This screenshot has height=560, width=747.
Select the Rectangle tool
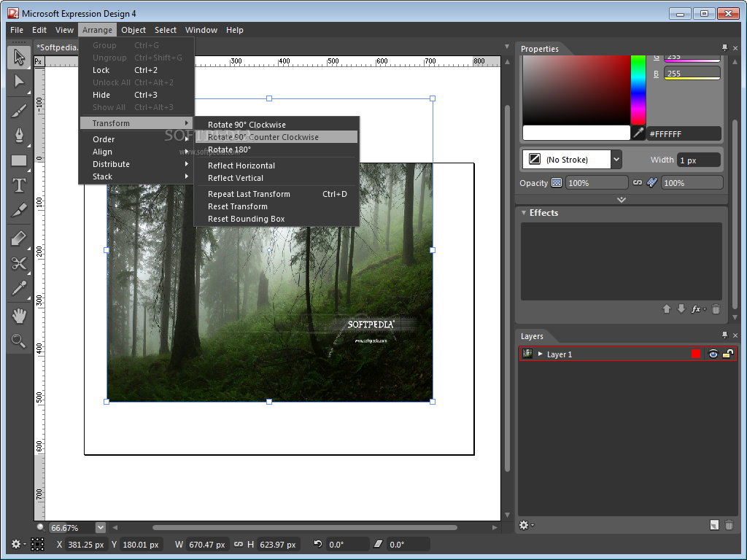coord(19,160)
